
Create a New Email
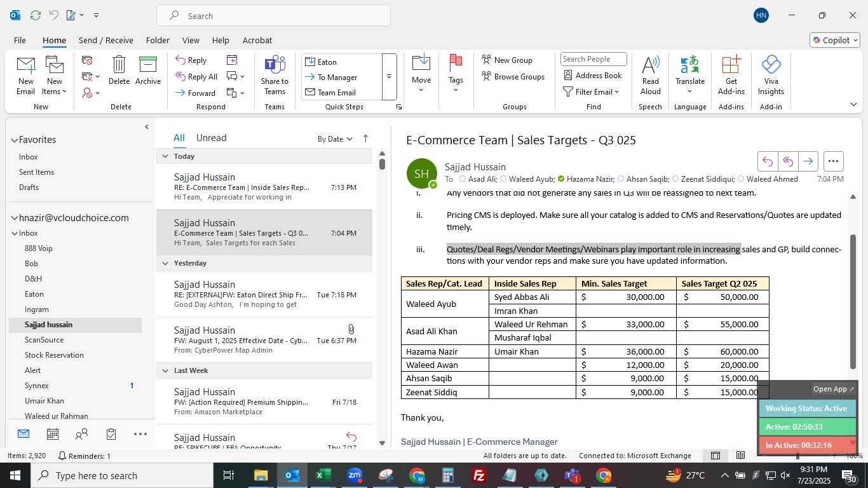coord(25,76)
